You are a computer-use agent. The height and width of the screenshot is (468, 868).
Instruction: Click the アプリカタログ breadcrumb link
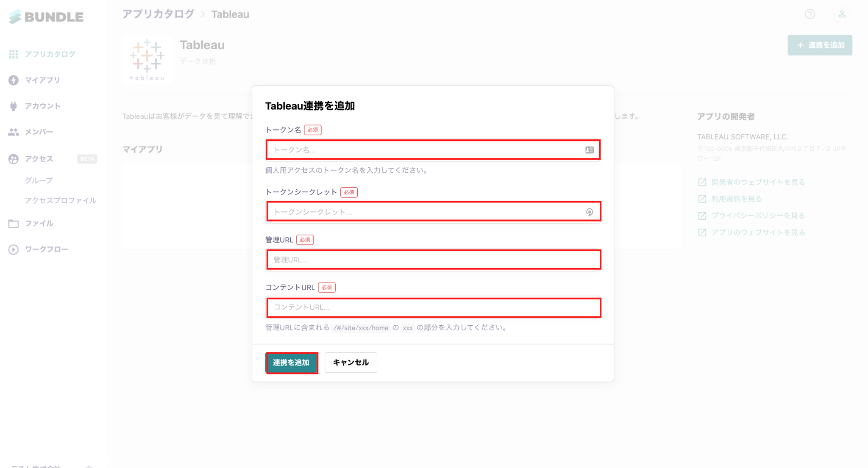pos(159,14)
